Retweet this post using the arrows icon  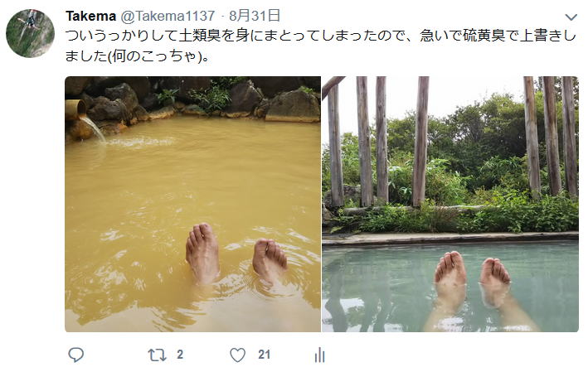[x=157, y=355]
